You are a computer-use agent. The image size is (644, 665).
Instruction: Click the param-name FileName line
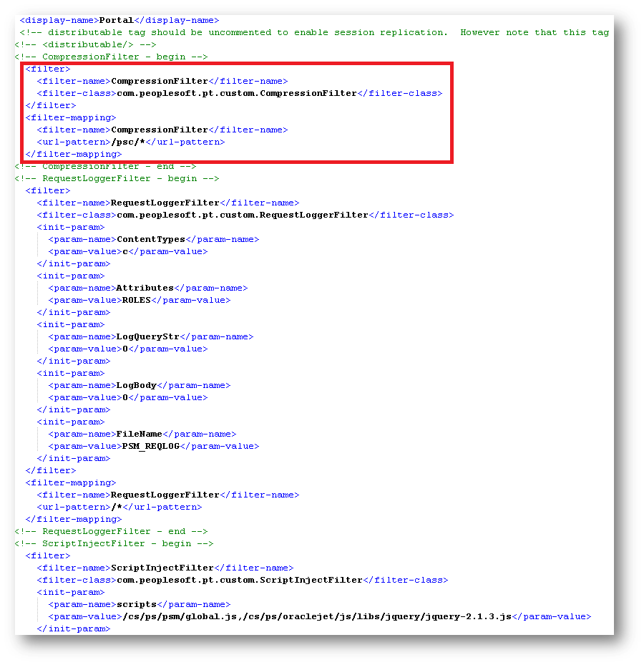pyautogui.click(x=142, y=435)
